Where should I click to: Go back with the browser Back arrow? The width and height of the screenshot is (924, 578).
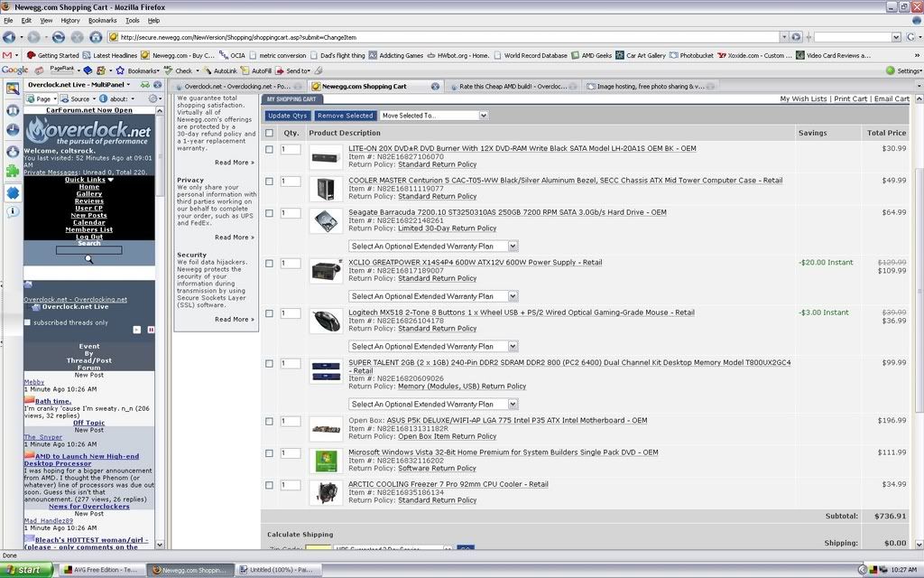(x=9, y=37)
